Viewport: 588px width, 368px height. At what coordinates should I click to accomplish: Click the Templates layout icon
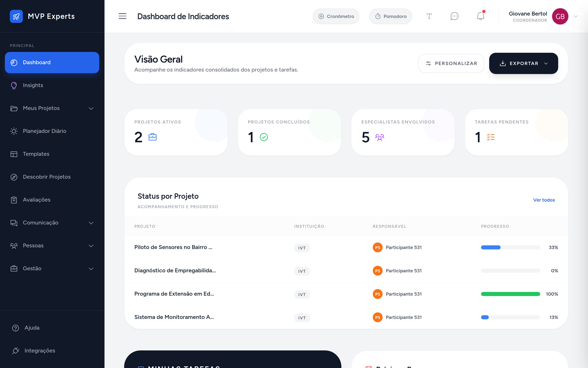point(14,154)
